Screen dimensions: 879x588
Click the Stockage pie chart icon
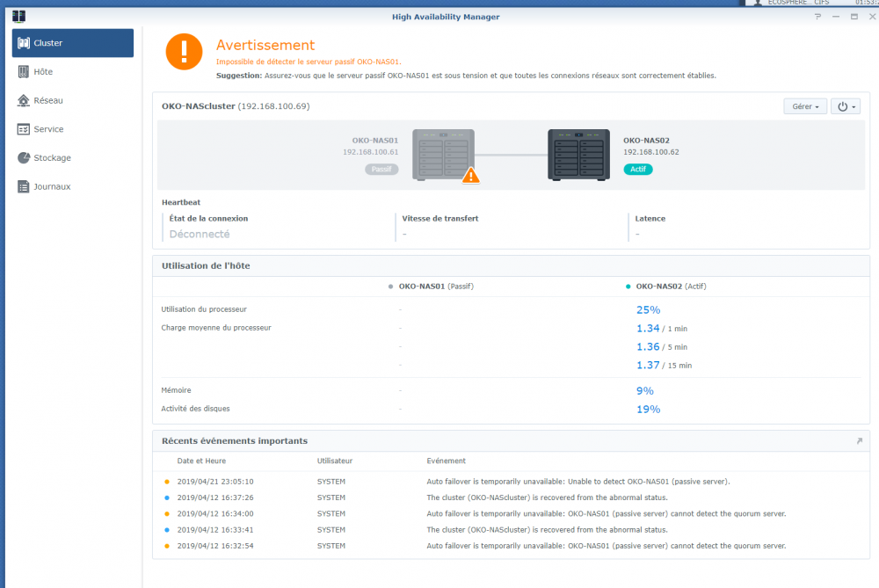click(x=24, y=157)
